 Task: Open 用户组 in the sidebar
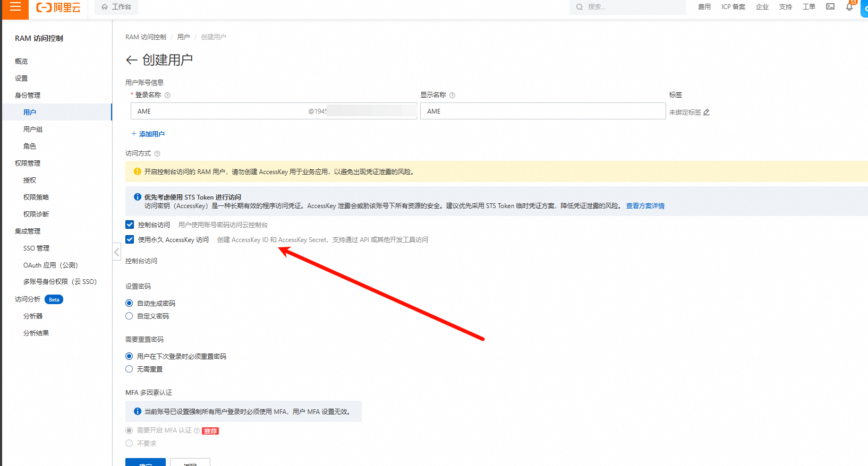point(33,130)
